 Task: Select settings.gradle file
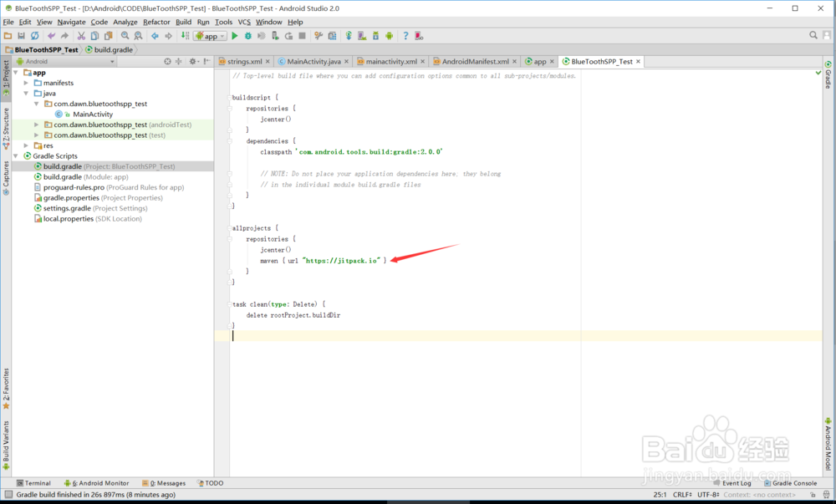[x=90, y=208]
